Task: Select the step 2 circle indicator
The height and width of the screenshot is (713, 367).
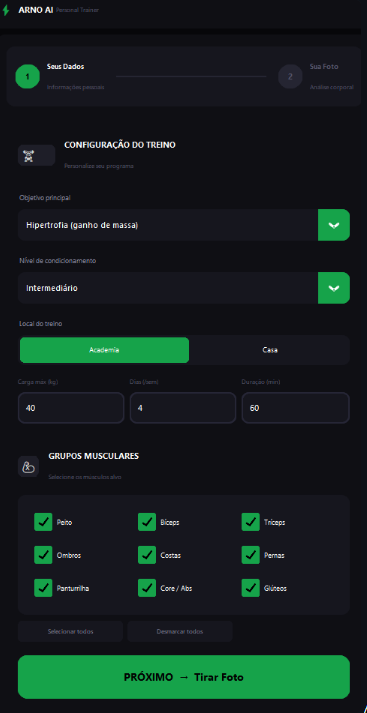Action: click(290, 76)
